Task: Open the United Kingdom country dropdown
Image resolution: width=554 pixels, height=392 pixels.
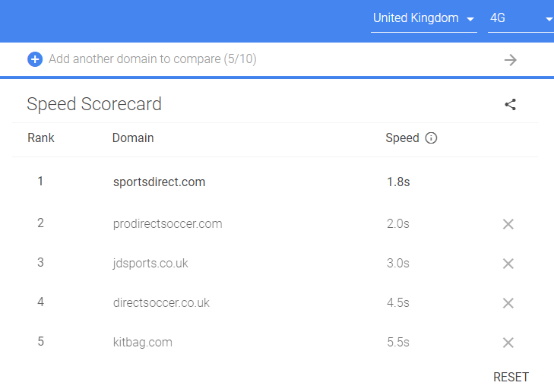Action: 423,18
